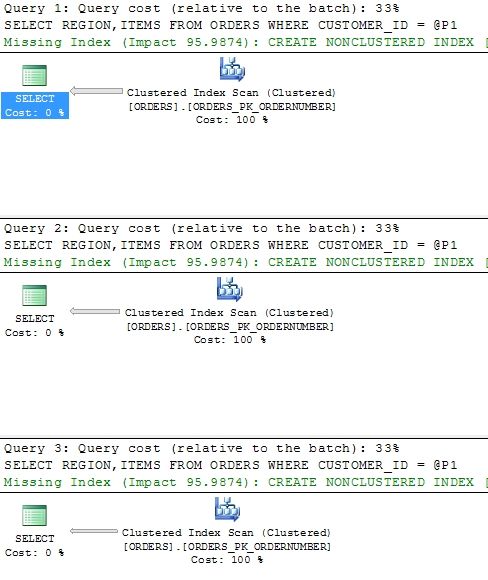Click the Query 1 Clustered Index Scan icon
Viewport: 488px width, 580px height.
tap(232, 69)
